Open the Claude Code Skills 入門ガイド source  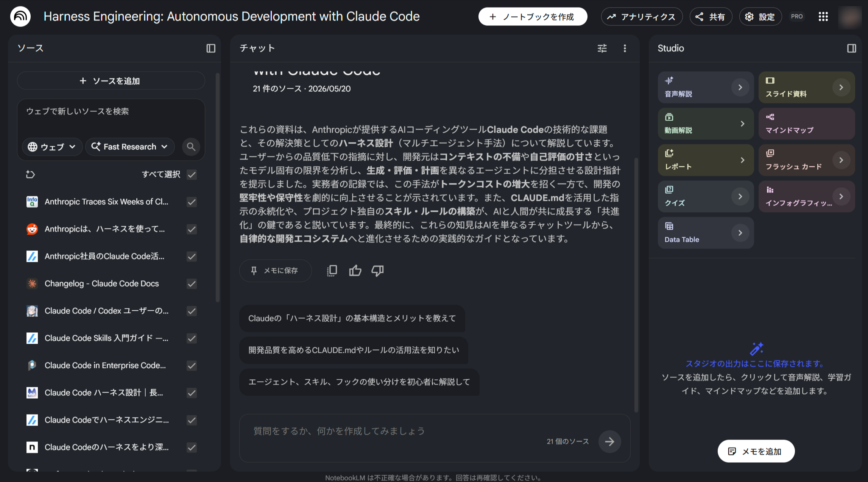click(107, 338)
